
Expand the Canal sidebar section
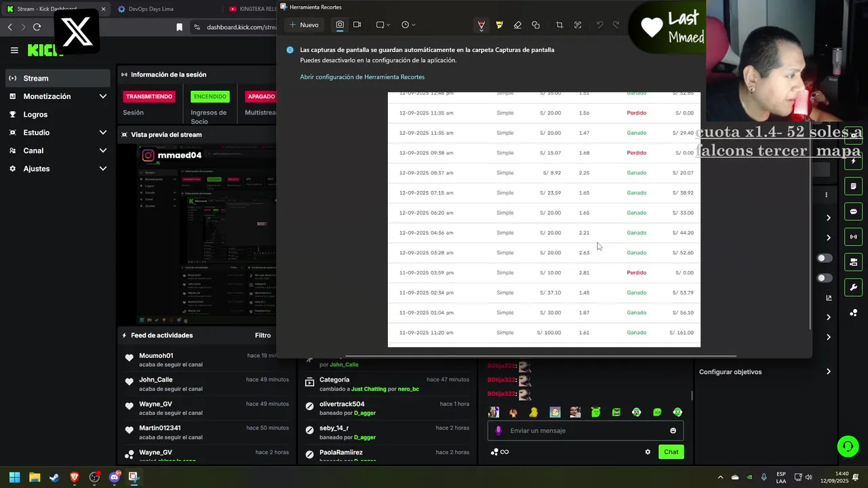57,150
